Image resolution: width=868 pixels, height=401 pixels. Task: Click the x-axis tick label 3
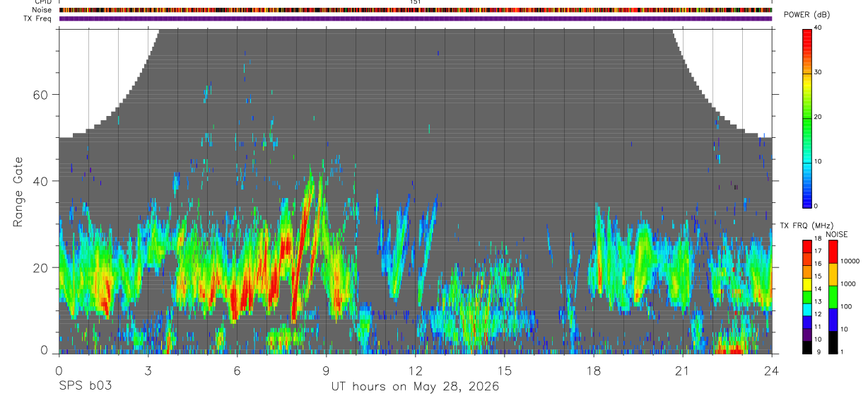point(148,370)
